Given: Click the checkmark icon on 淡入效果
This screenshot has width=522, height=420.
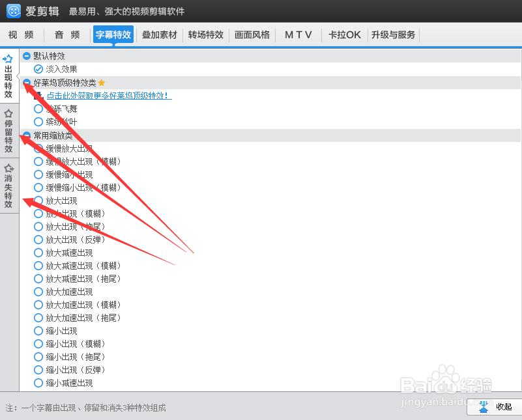Looking at the screenshot, I should pos(38,69).
